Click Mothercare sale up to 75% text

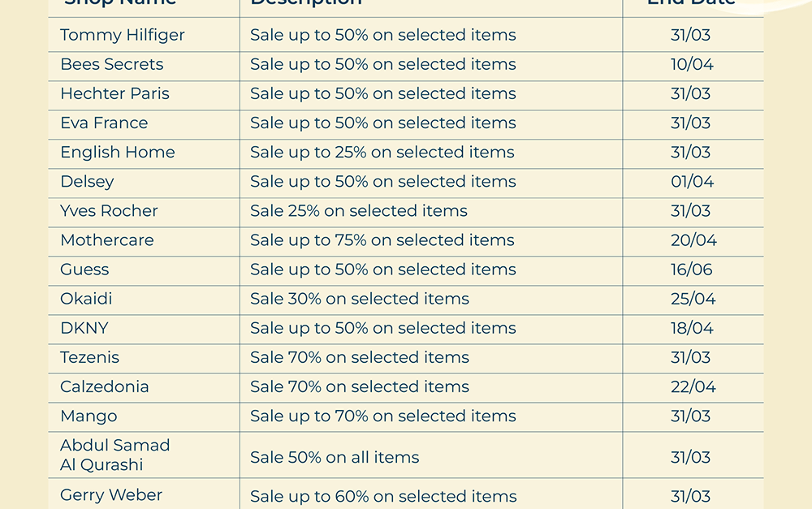[382, 240]
